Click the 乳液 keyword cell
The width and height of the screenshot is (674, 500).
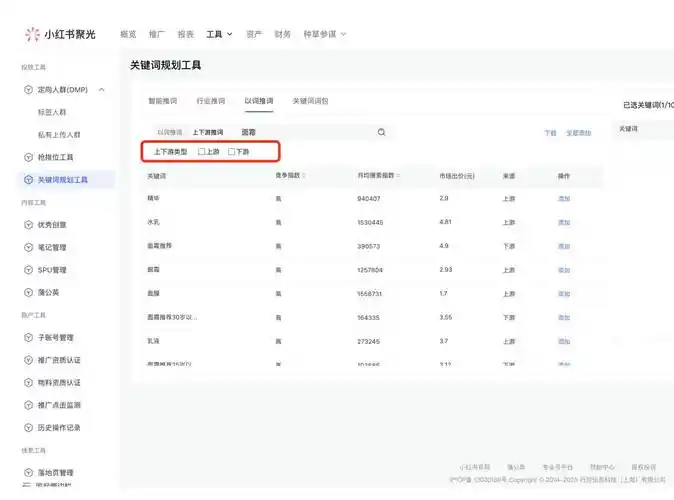[153, 341]
